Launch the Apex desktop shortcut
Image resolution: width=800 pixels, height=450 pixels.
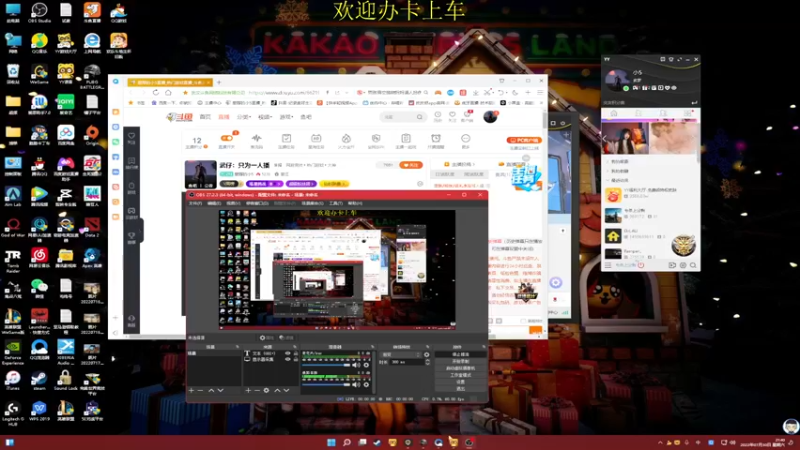92,258
